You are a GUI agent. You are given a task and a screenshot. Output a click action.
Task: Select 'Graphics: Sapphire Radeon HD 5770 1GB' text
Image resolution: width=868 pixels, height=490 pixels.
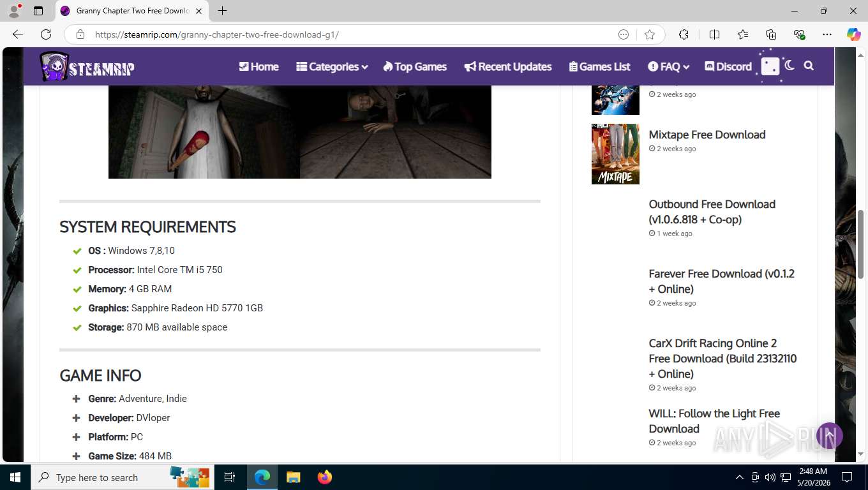pos(176,308)
